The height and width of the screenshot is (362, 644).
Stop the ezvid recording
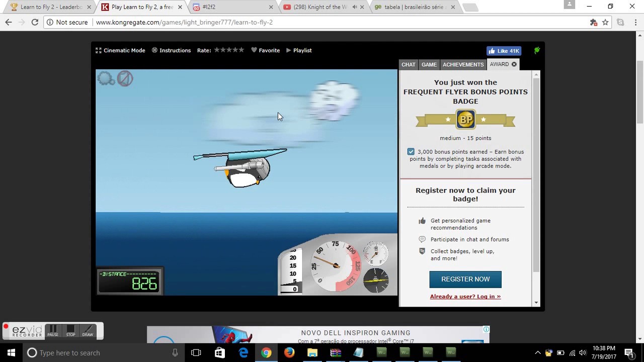pos(70,331)
